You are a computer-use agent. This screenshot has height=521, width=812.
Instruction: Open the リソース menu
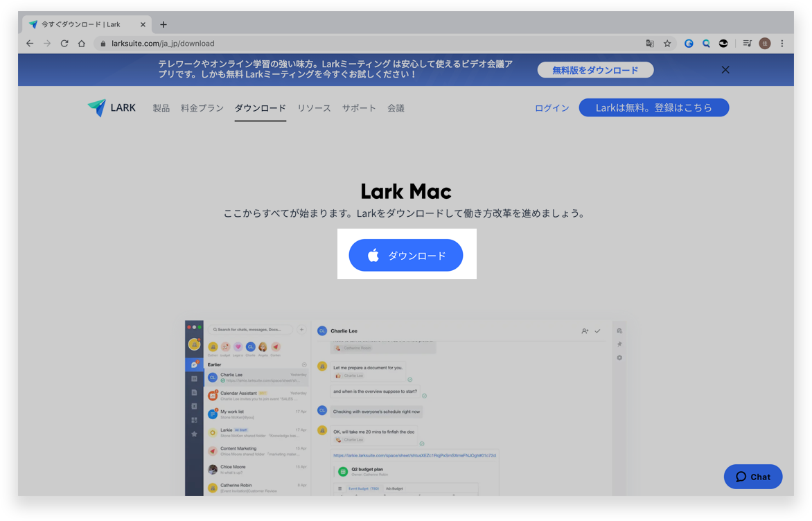point(314,108)
